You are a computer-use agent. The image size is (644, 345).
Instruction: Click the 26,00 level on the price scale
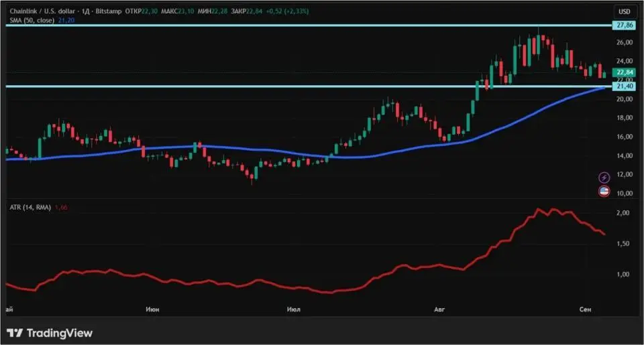624,42
